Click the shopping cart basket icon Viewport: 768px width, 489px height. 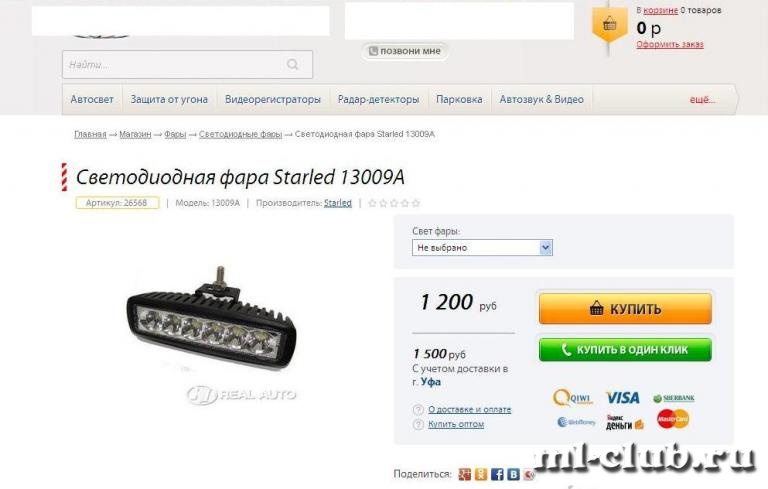(x=609, y=24)
